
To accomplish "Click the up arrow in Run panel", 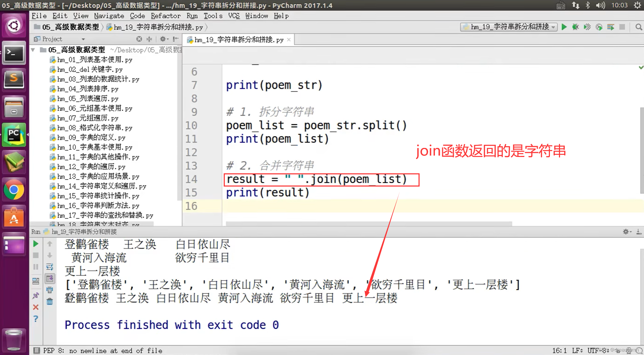I will (x=50, y=244).
